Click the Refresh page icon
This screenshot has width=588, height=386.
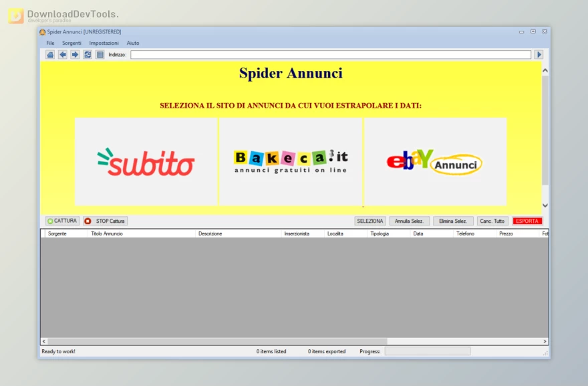tap(88, 55)
